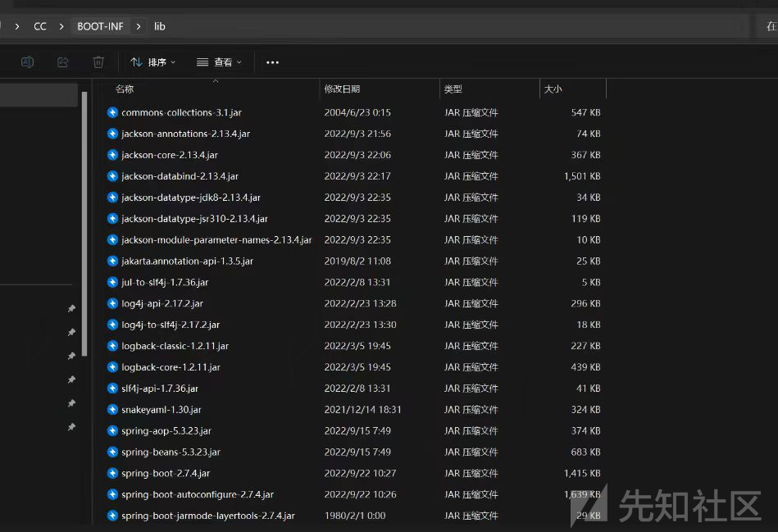The image size is (778, 532).
Task: Select file name logback-classic-1.2.11.jar
Action: [175, 346]
